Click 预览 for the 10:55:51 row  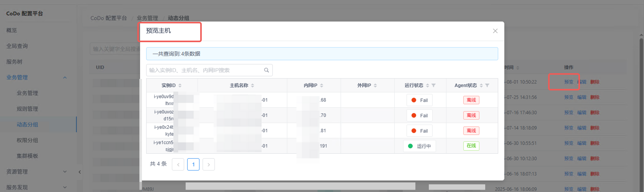click(x=568, y=143)
